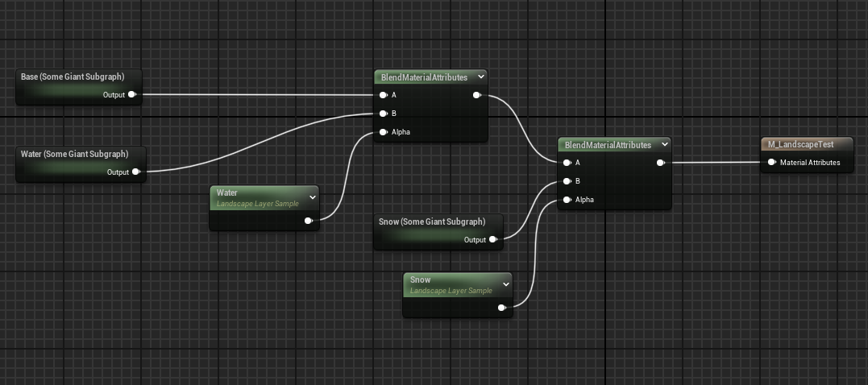The width and height of the screenshot is (868, 385).
Task: Select the M_LandscapeTest node title
Action: 800,145
